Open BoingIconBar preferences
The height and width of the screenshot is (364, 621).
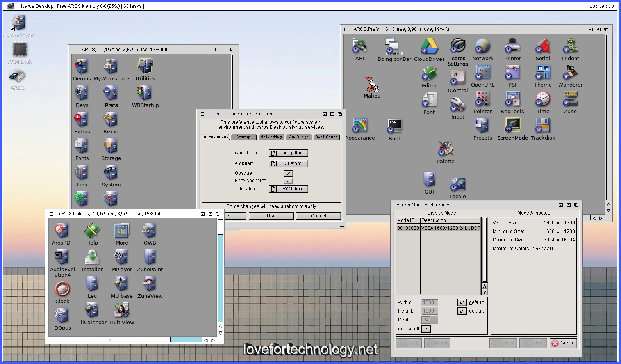pos(394,46)
